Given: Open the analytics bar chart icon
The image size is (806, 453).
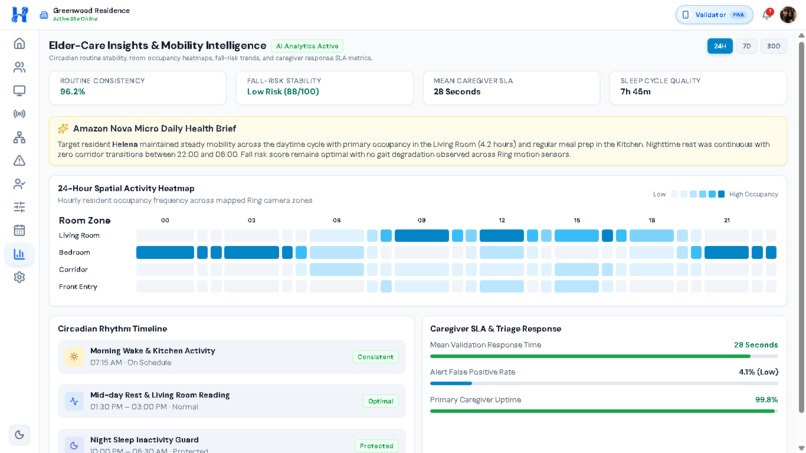Looking at the screenshot, I should coord(19,254).
